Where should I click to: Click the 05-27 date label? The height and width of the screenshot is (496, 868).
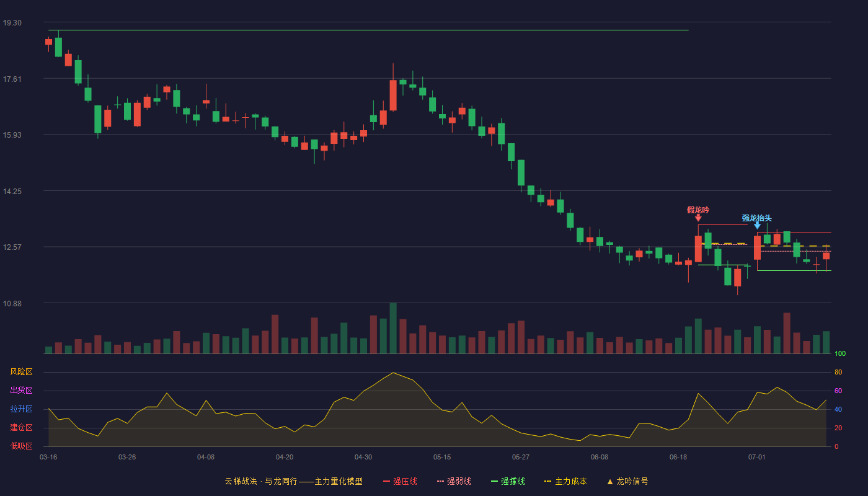521,457
